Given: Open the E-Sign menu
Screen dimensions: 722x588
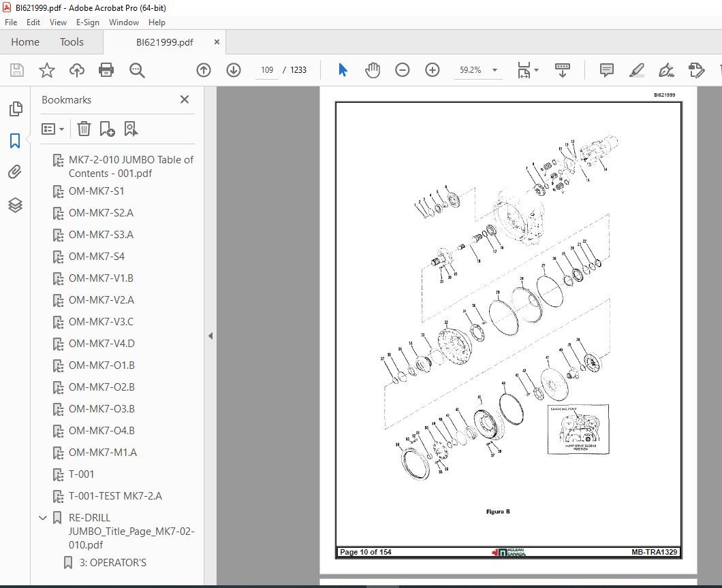Looking at the screenshot, I should point(87,22).
